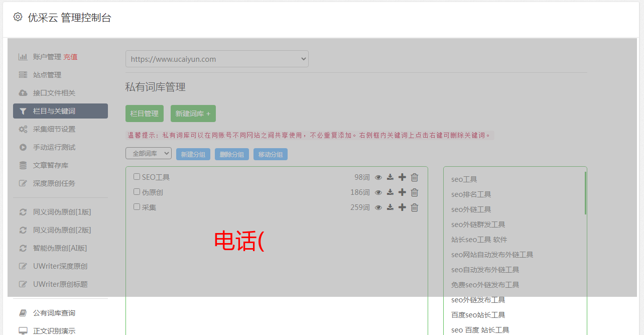Screen dimensions: 644x335
Task: Go to 接口文件相关 menu item
Action: (54, 93)
